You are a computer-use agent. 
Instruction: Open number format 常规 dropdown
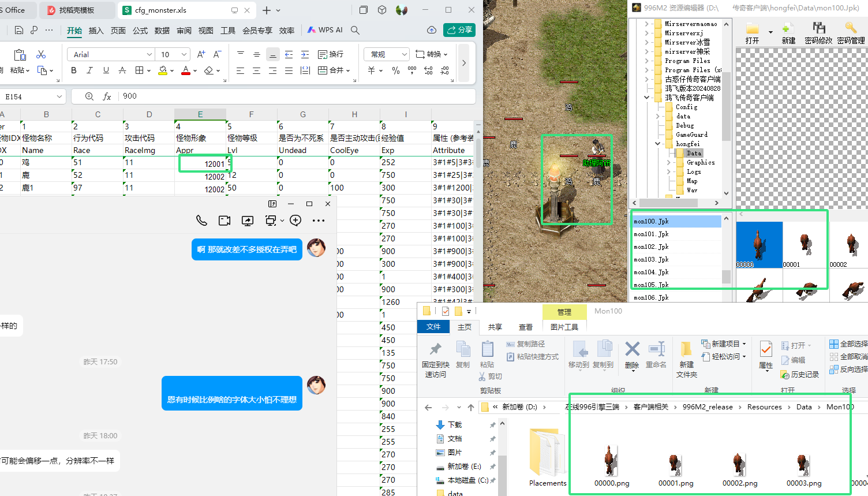click(405, 54)
